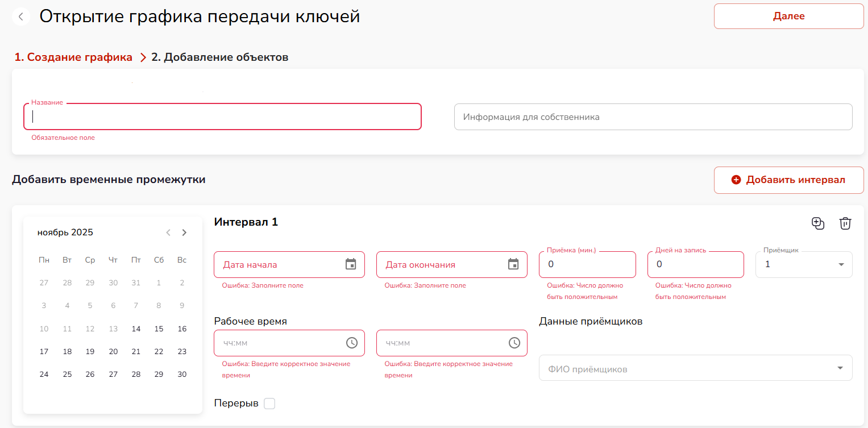
Task: Duplicate Интервал 1 with the copy icon
Action: (818, 223)
